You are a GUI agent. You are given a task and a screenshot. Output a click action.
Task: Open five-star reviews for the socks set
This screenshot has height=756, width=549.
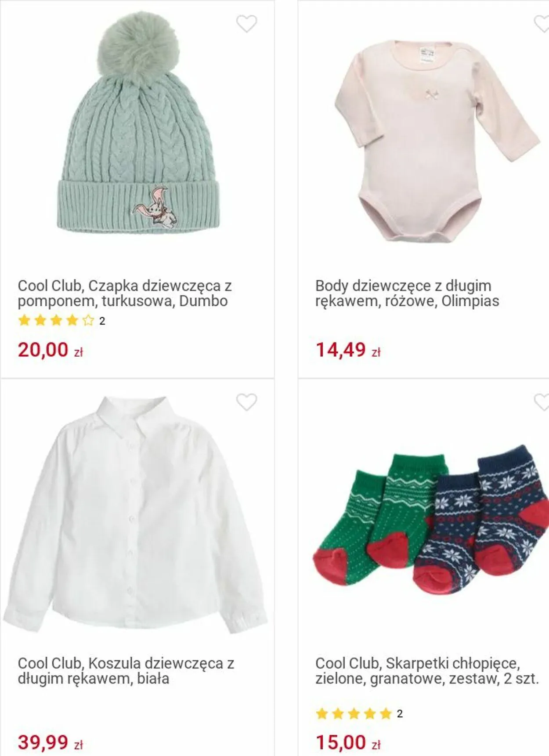pos(354,713)
